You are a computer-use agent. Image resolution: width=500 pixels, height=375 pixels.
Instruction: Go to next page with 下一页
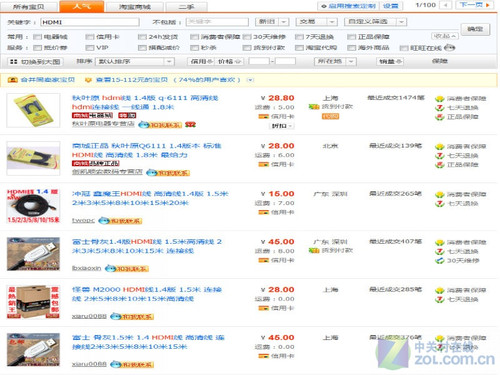tap(475, 5)
